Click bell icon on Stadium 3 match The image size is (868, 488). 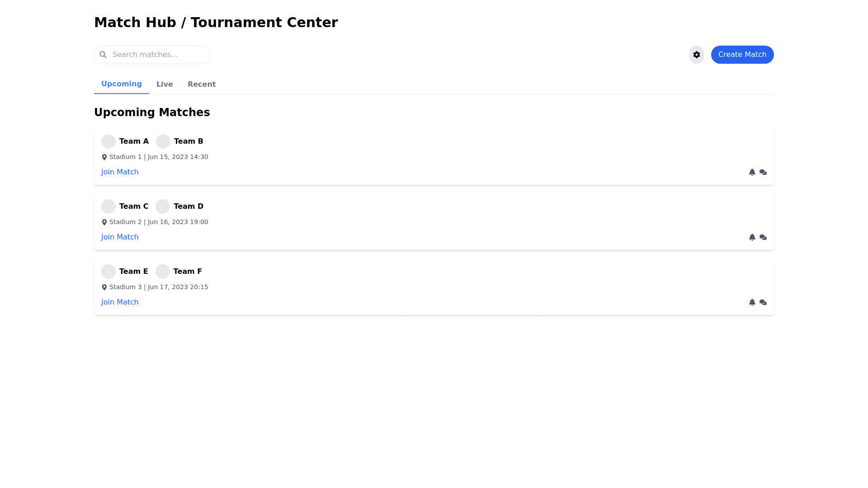(x=752, y=302)
